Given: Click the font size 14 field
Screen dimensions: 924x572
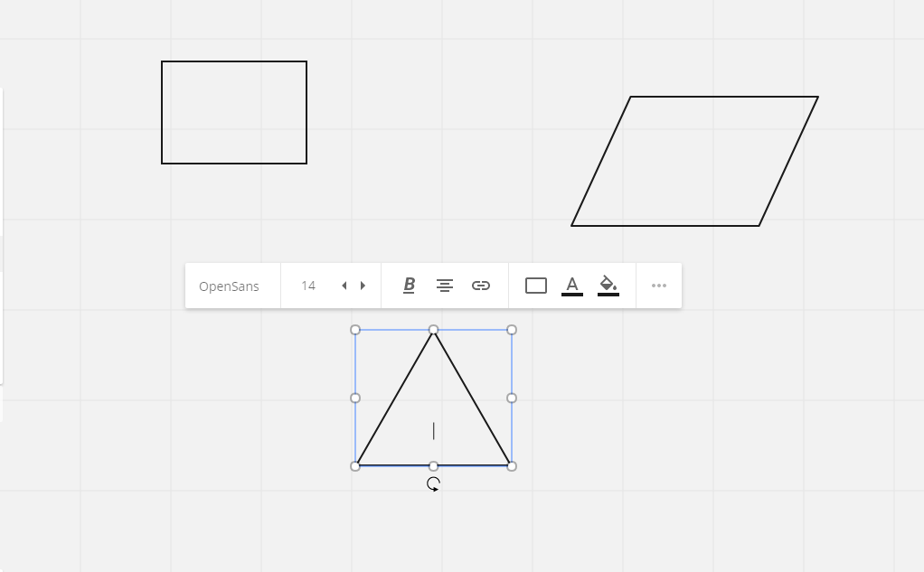Looking at the screenshot, I should point(308,286).
